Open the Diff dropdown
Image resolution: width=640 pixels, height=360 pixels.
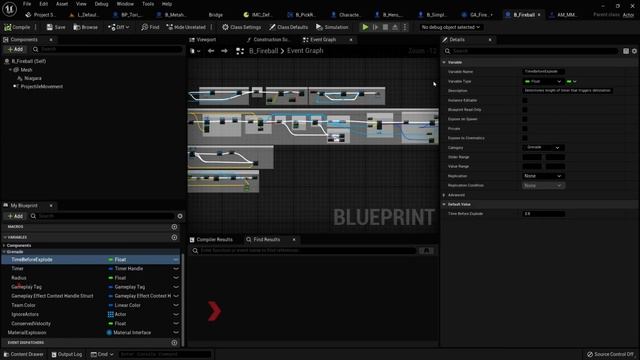118,27
